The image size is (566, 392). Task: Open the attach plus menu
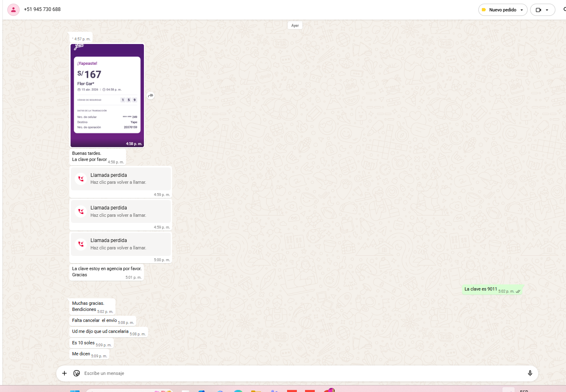[x=64, y=373]
